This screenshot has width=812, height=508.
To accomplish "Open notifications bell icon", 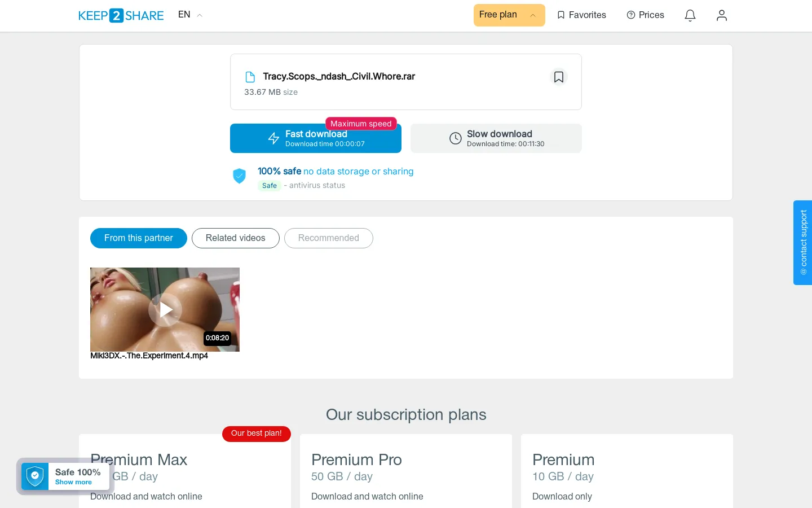I will (x=690, y=15).
